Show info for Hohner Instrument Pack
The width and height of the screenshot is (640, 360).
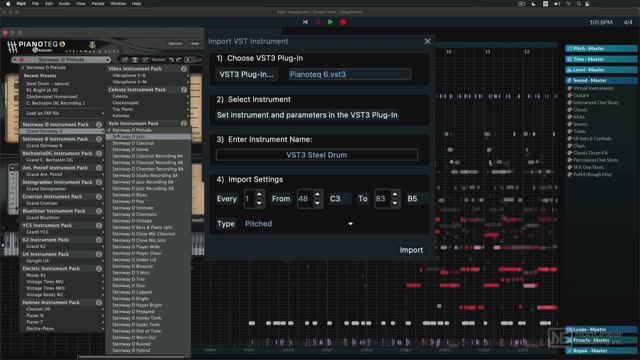(x=99, y=302)
